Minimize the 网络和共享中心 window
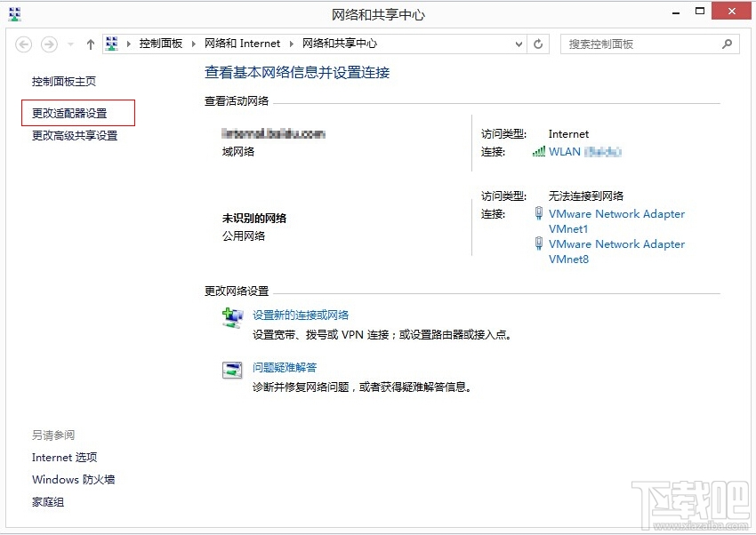756x535 pixels. tap(676, 12)
